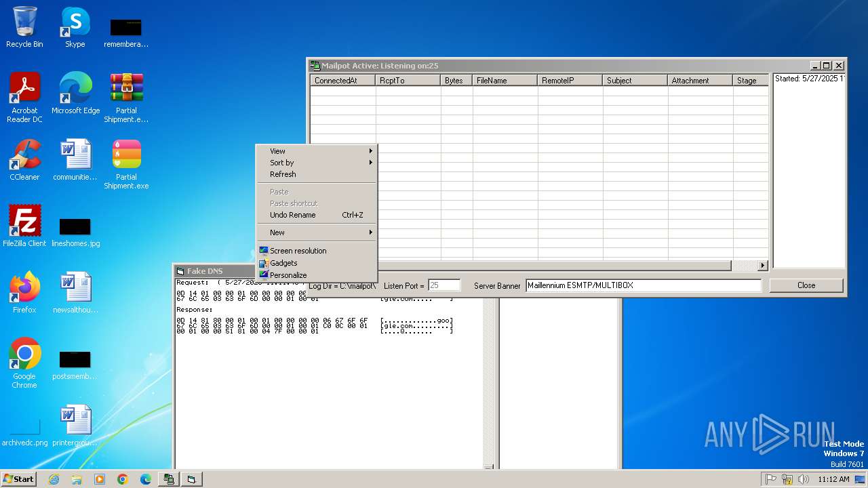868x488 pixels.
Task: Launch Firefox from the desktop
Action: point(24,293)
